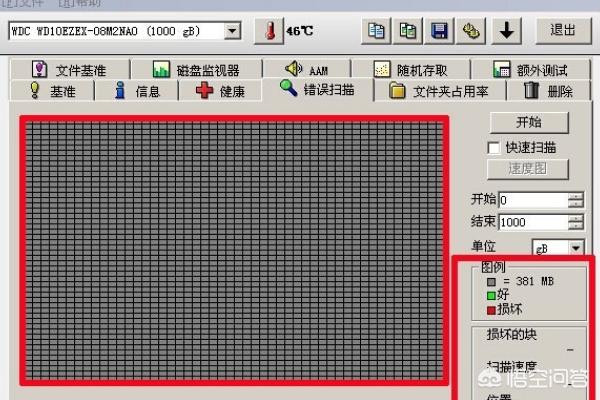This screenshot has width=600, height=400.
Task: Click the copy screenshot to clipboard icon
Action: tap(408, 30)
